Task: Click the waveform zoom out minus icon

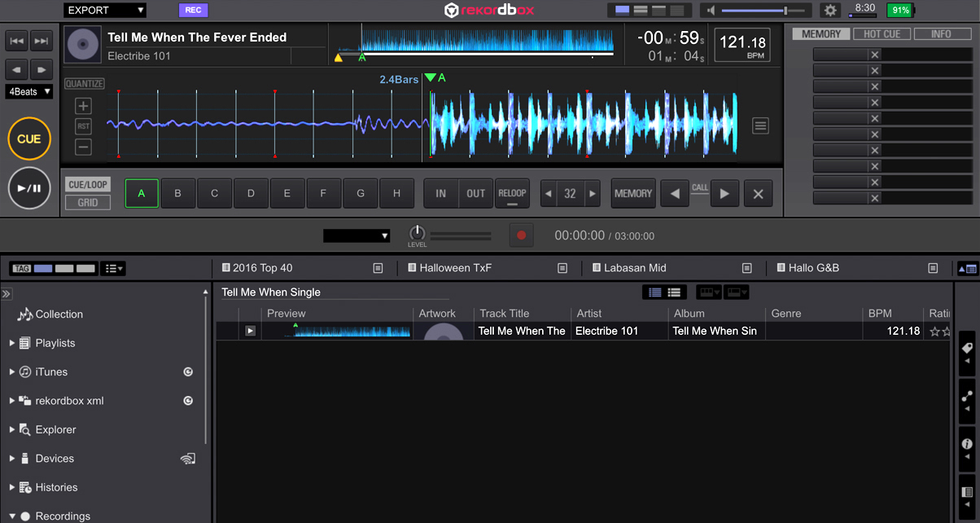Action: point(84,147)
